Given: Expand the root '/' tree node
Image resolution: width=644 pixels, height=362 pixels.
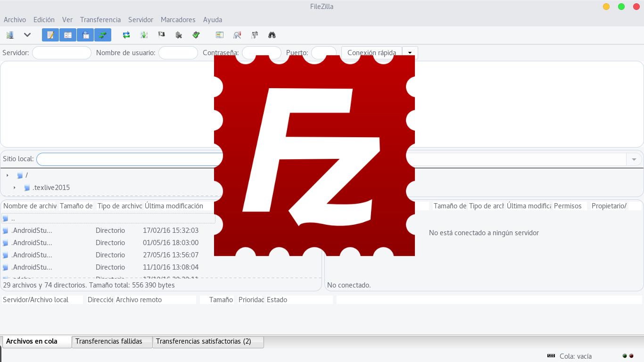Looking at the screenshot, I should (8, 175).
